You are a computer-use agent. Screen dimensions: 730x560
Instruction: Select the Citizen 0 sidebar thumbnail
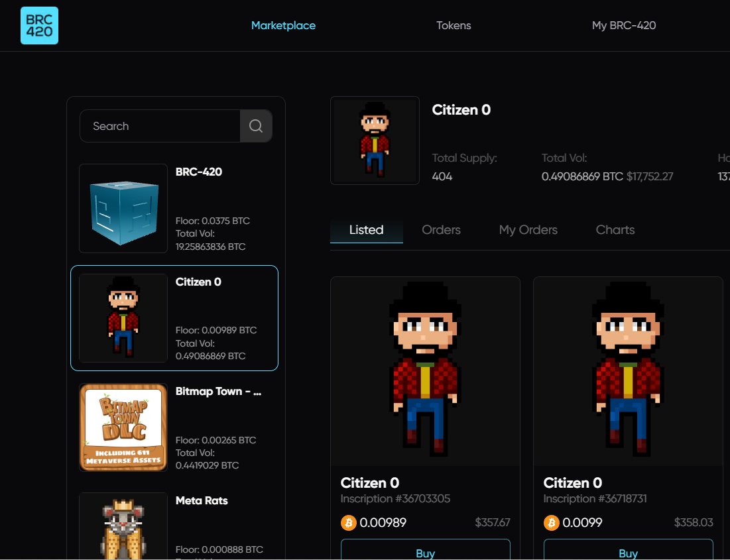click(x=123, y=318)
